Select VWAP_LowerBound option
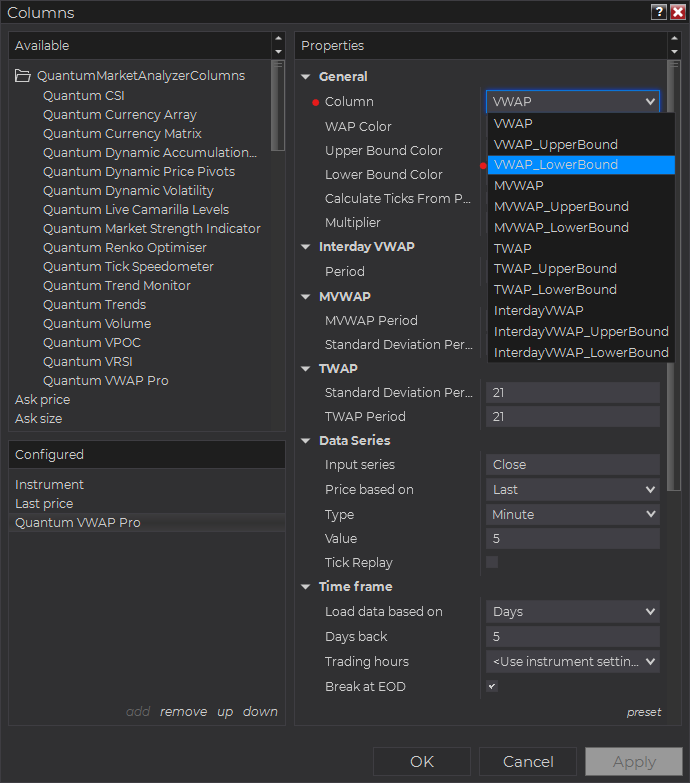Viewport: 690px width, 783px height. (581, 165)
